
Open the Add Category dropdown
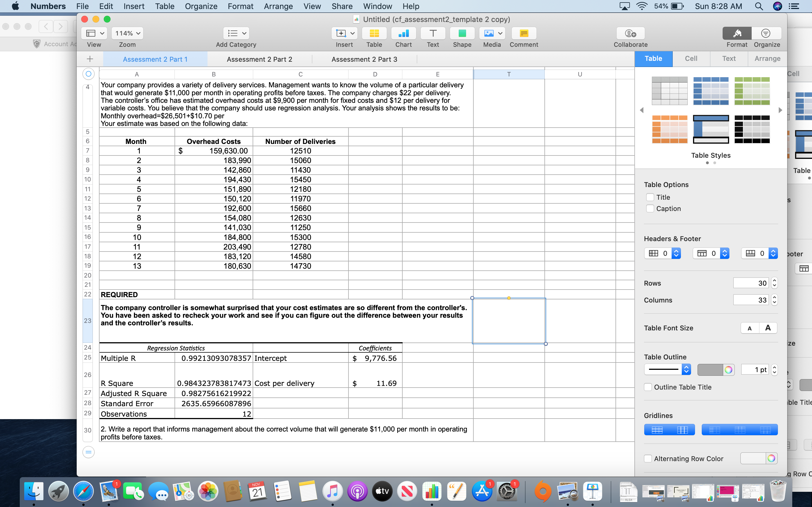[236, 33]
